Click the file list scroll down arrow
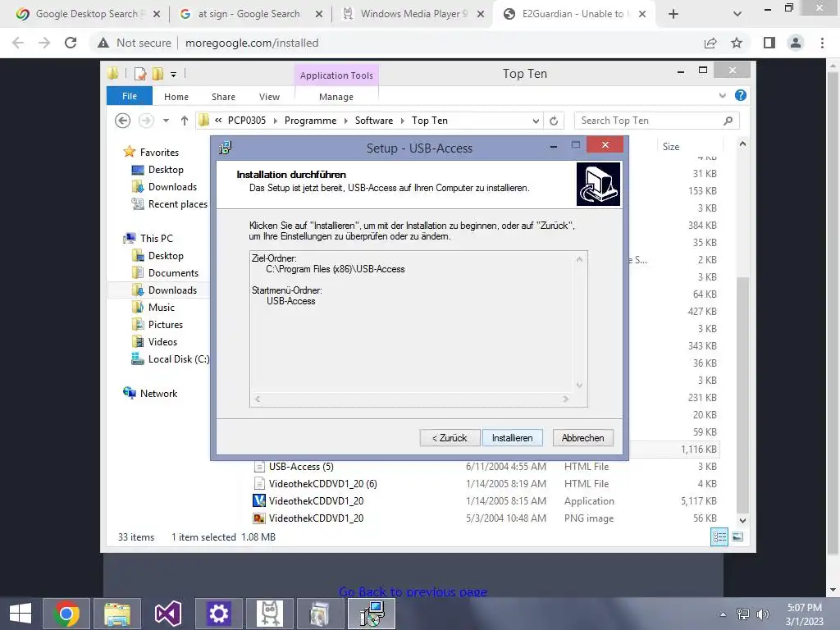 742,521
